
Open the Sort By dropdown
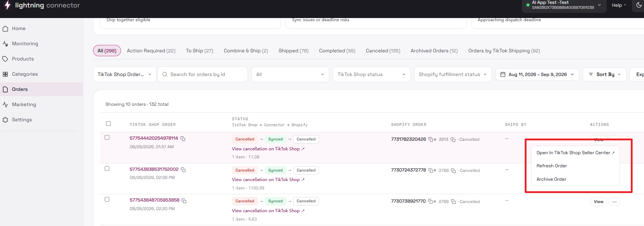pos(604,74)
